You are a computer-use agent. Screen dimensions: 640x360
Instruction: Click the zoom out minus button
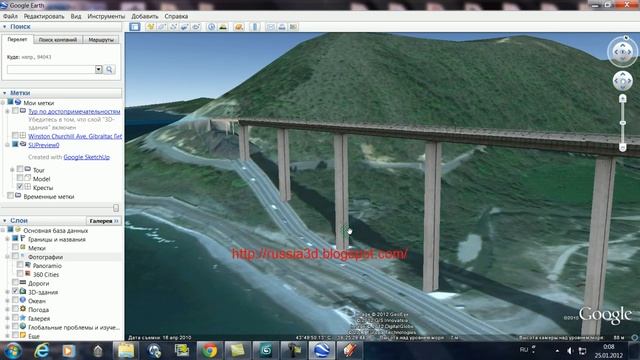[622, 147]
